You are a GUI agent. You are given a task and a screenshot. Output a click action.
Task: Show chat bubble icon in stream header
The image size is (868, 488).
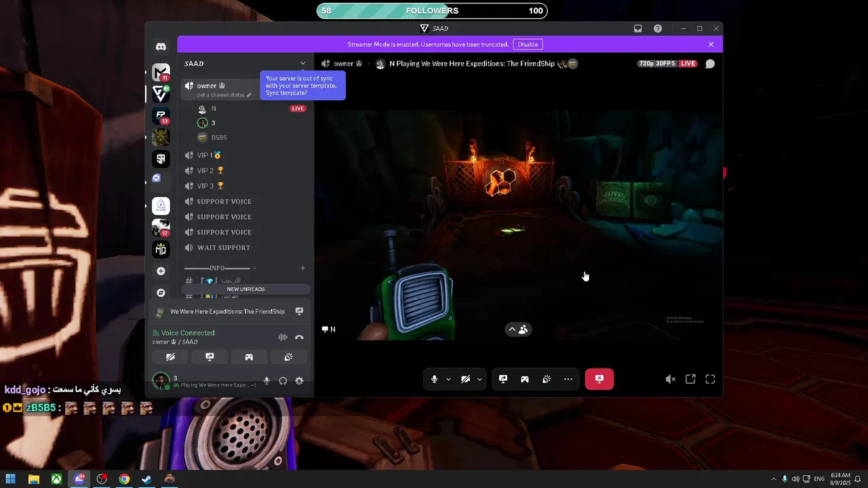point(710,64)
